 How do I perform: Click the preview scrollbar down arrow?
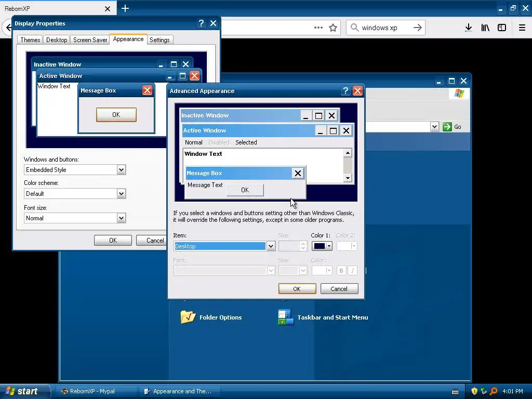[x=348, y=178]
